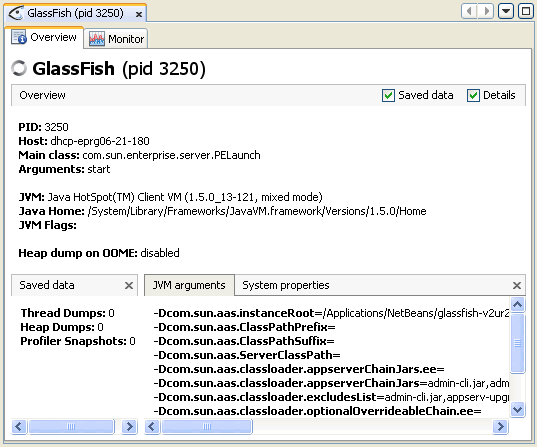This screenshot has width=537, height=447.
Task: Click the Arguments: start line
Action: [64, 169]
